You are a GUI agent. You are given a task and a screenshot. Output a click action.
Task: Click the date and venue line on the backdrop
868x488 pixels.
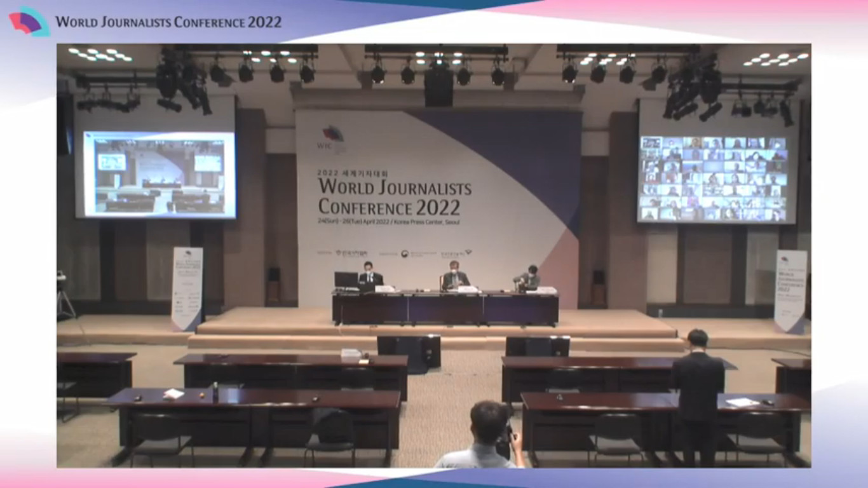pos(390,222)
